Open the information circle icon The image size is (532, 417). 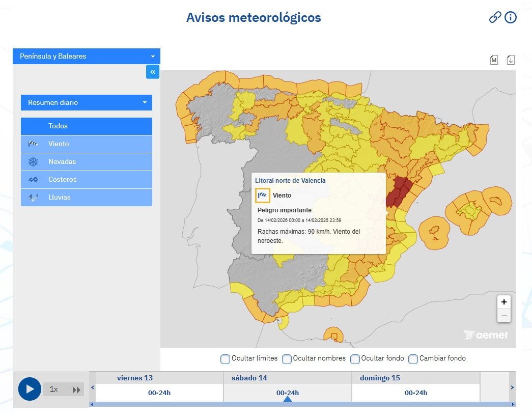511,17
